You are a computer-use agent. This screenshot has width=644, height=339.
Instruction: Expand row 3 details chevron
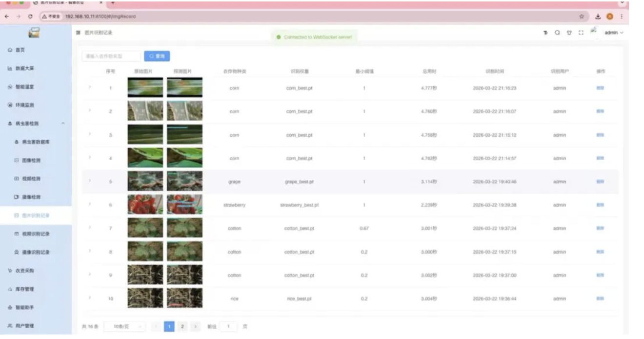[90, 134]
